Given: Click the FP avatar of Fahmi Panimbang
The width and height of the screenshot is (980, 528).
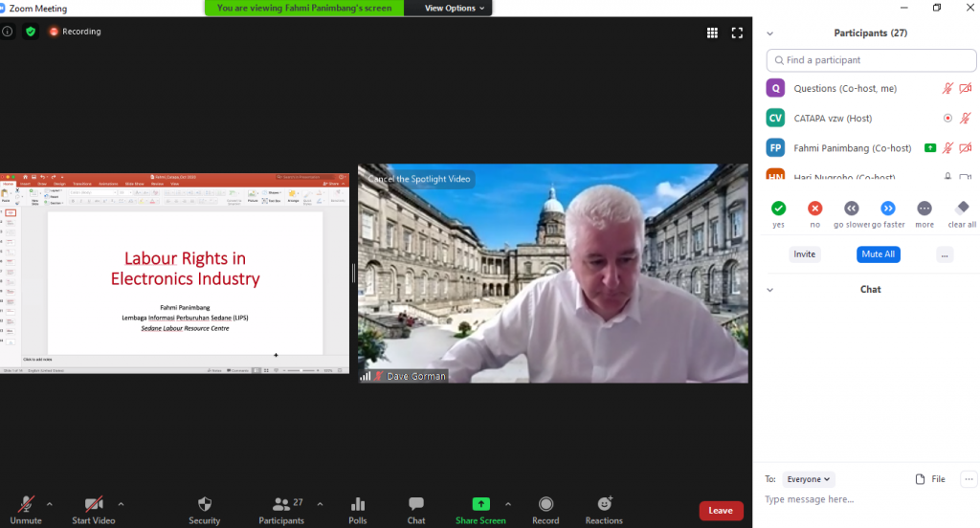Looking at the screenshot, I should [x=775, y=148].
